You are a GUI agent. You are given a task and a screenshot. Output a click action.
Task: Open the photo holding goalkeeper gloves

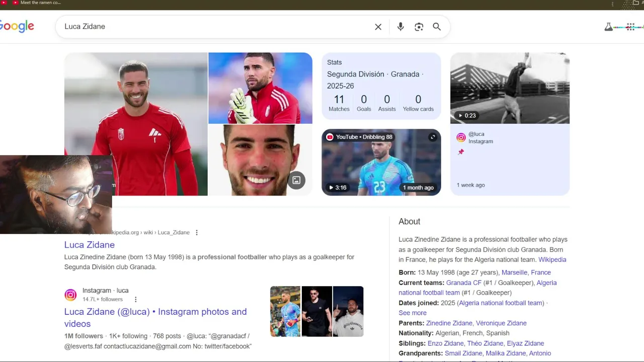coord(260,88)
